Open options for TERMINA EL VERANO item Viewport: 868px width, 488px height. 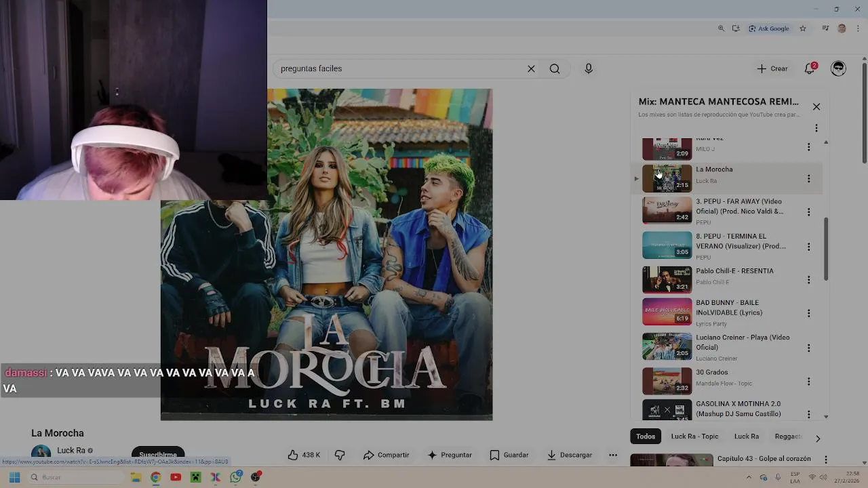pyautogui.click(x=808, y=247)
